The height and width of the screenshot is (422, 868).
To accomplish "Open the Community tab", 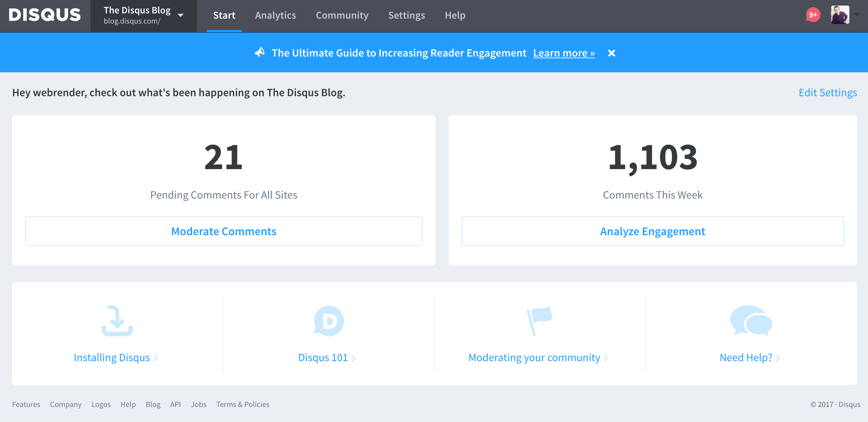I will click(342, 15).
